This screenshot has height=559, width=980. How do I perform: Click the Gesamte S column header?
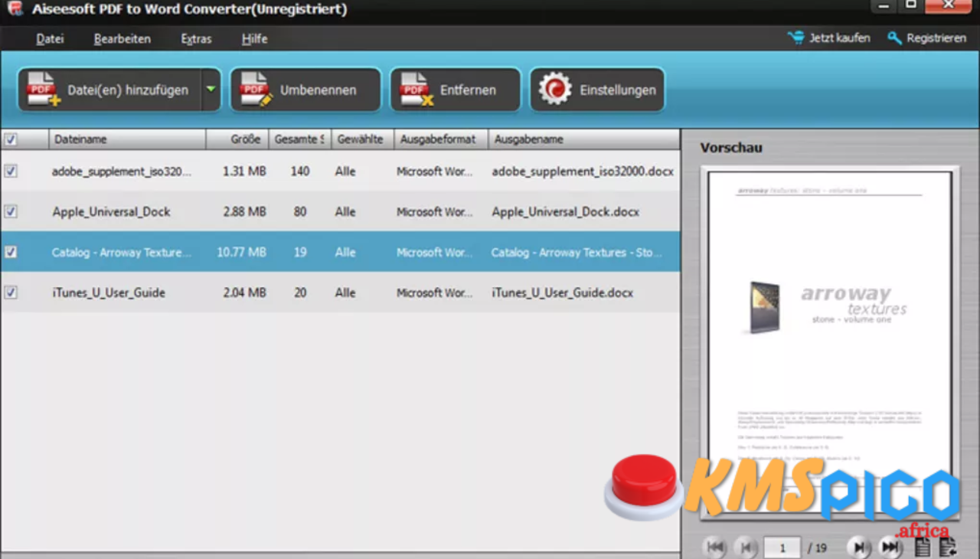(300, 139)
